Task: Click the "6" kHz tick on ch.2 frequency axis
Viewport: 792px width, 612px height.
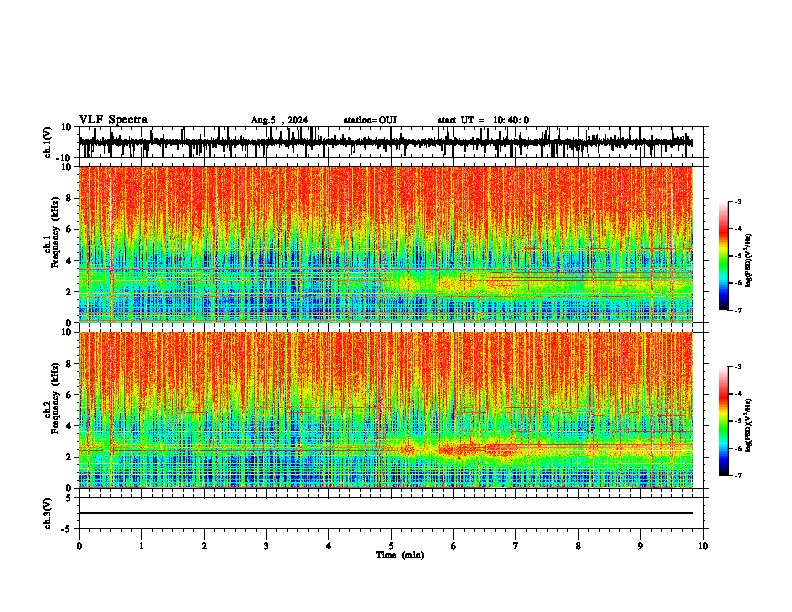Action: 70,395
